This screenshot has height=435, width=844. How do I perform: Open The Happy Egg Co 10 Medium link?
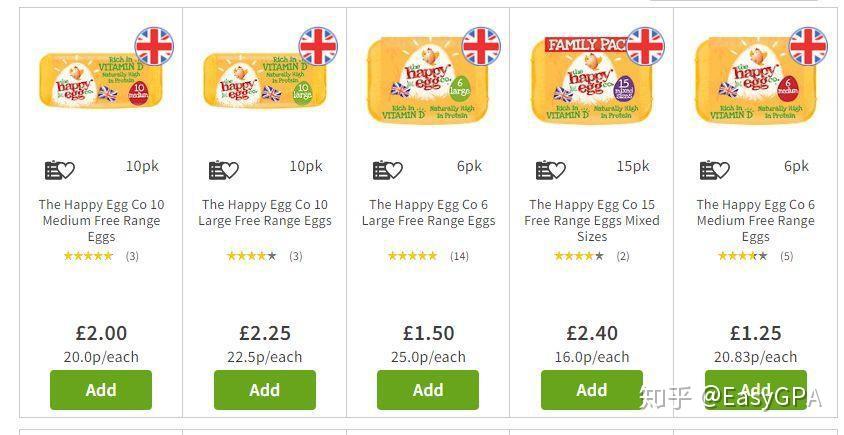pos(101,221)
